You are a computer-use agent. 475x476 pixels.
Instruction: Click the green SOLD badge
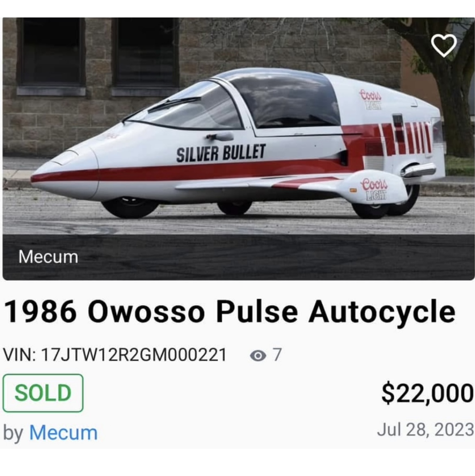[x=43, y=393]
